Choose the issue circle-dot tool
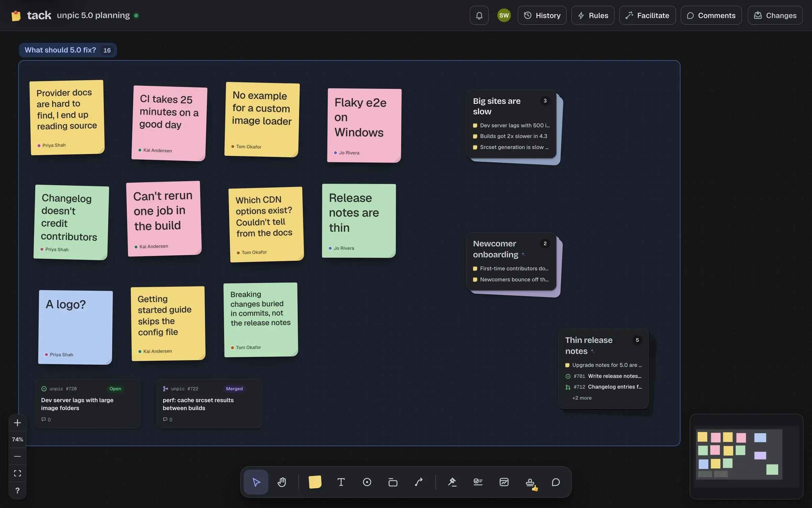The height and width of the screenshot is (508, 812). tap(367, 482)
